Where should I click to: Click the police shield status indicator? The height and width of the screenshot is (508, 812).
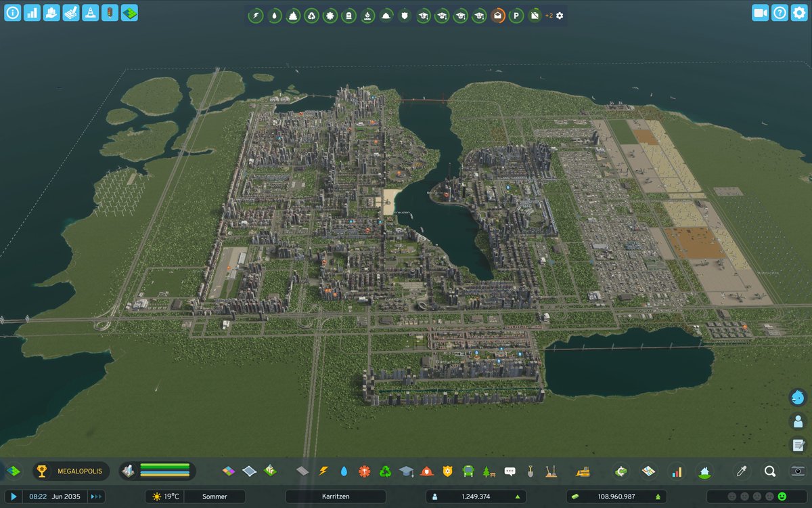[x=405, y=16]
